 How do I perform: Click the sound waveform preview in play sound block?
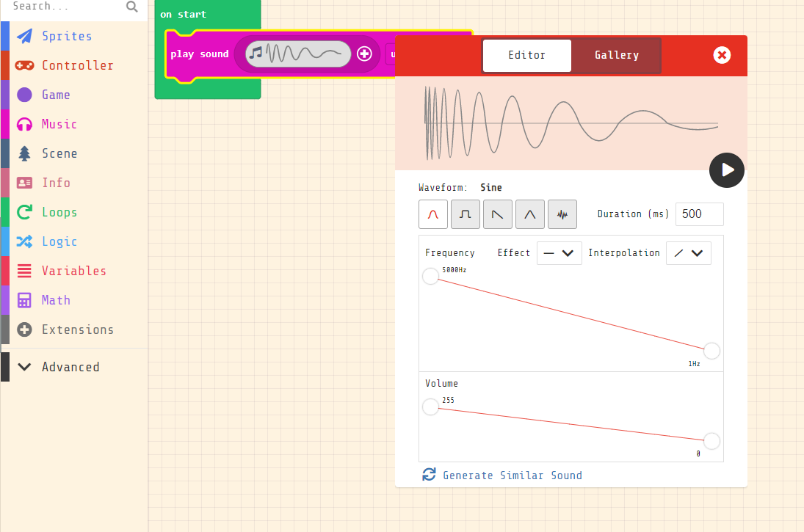coord(298,54)
